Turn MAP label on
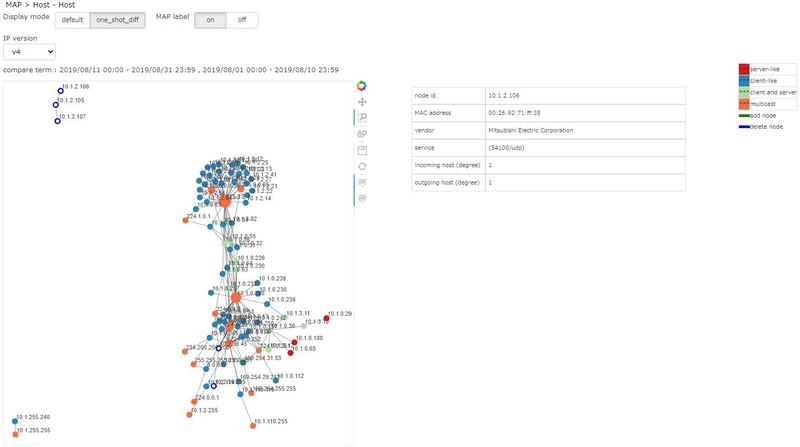This screenshot has height=447, width=800. (210, 20)
